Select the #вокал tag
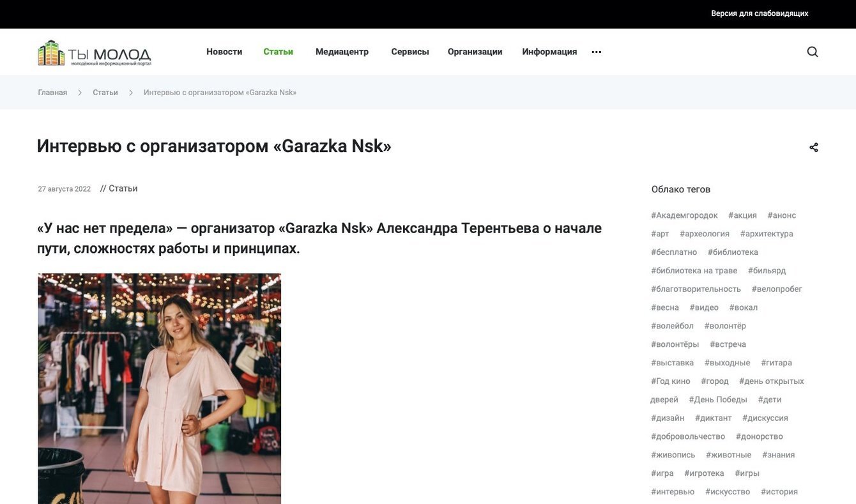This screenshot has width=856, height=504. [x=744, y=308]
